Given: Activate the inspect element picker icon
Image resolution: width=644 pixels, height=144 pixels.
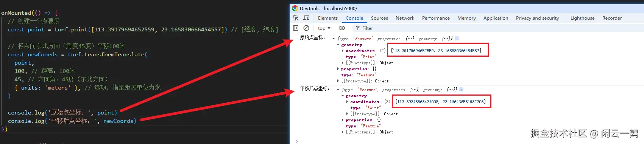Looking at the screenshot, I should point(296,18).
